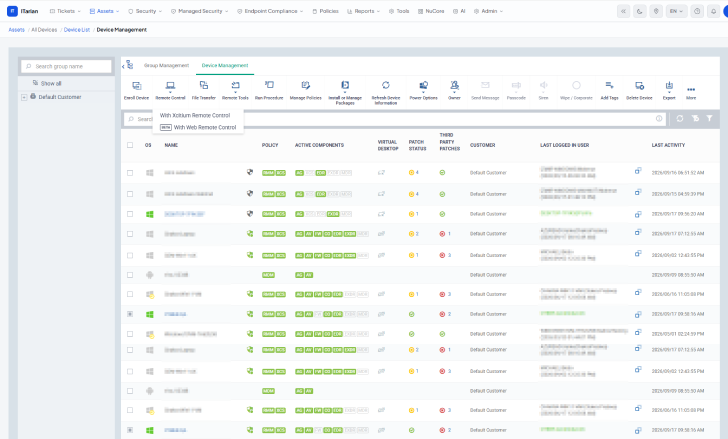Open the NuCore menu item
Viewport: 728px width, 439px height.
(x=431, y=11)
